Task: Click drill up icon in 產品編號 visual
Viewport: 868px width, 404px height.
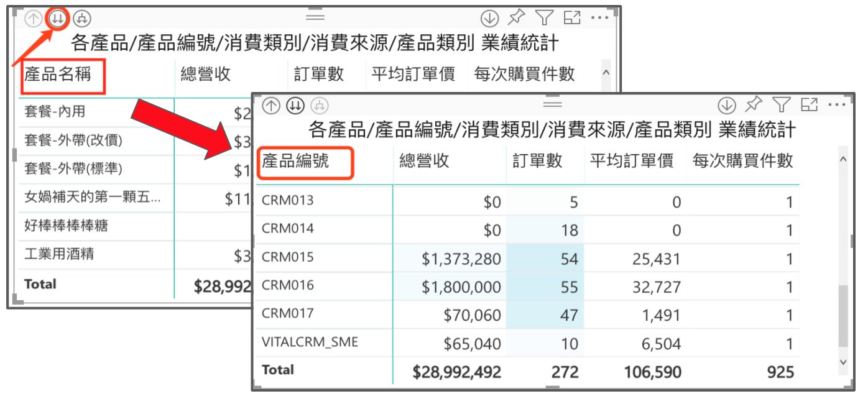Action: click(271, 106)
